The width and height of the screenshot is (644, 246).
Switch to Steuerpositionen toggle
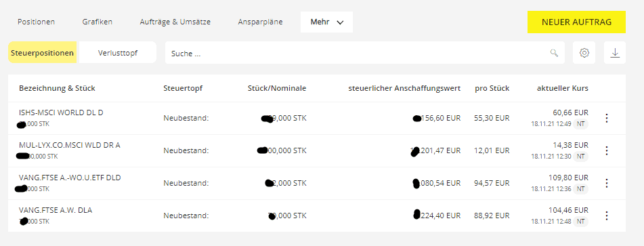[42, 53]
